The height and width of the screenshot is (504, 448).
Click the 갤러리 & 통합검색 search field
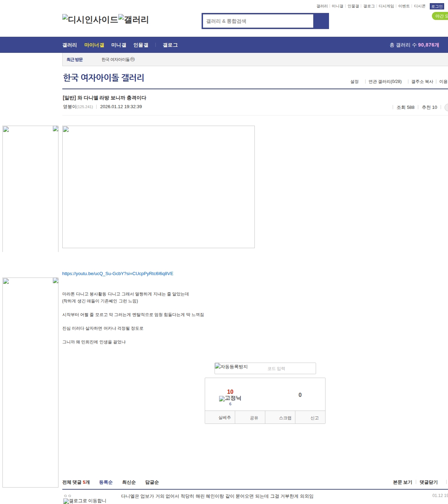click(x=258, y=21)
